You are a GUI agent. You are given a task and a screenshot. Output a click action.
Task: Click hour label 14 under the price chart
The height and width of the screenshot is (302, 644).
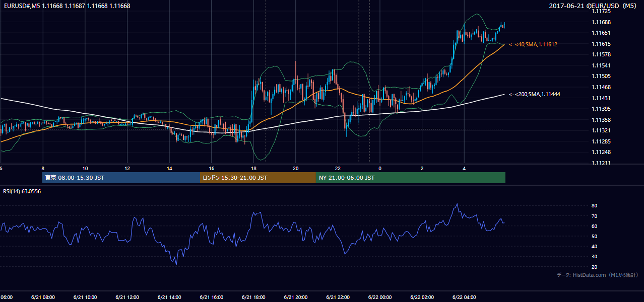pyautogui.click(x=169, y=169)
